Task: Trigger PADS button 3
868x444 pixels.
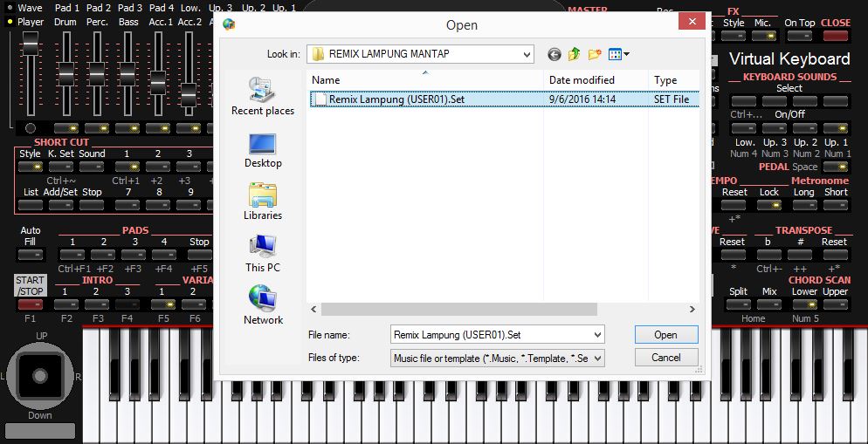Action: (x=134, y=255)
